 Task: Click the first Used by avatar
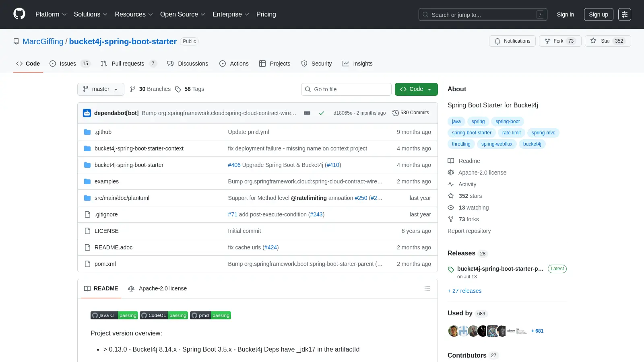pyautogui.click(x=453, y=331)
